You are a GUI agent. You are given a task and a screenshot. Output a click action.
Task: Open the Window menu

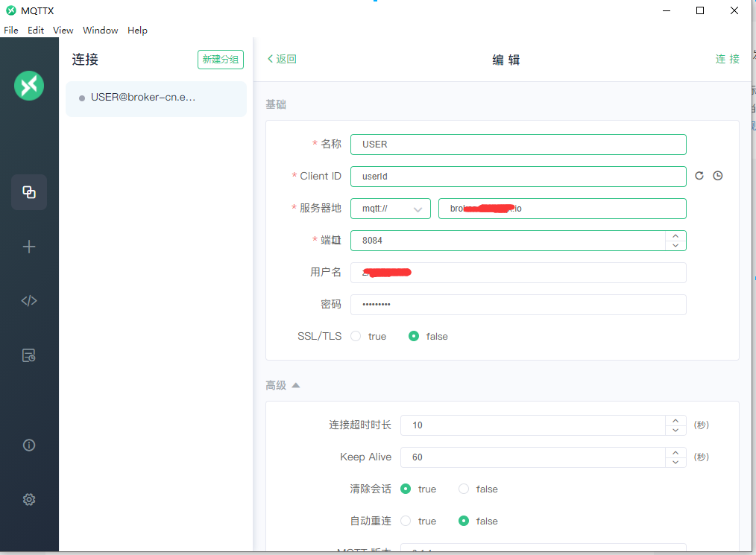pos(101,31)
